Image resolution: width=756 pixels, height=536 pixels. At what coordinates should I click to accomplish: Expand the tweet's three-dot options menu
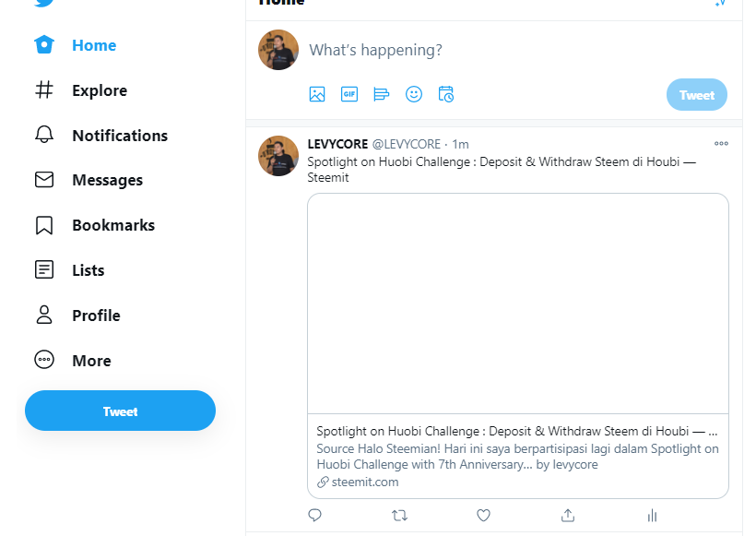click(721, 143)
